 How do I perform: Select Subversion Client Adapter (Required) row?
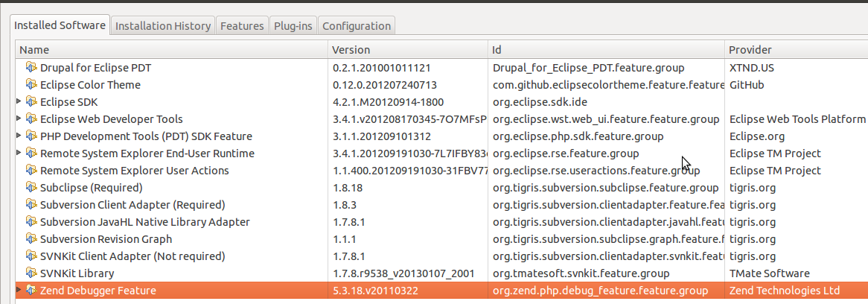pos(441,205)
